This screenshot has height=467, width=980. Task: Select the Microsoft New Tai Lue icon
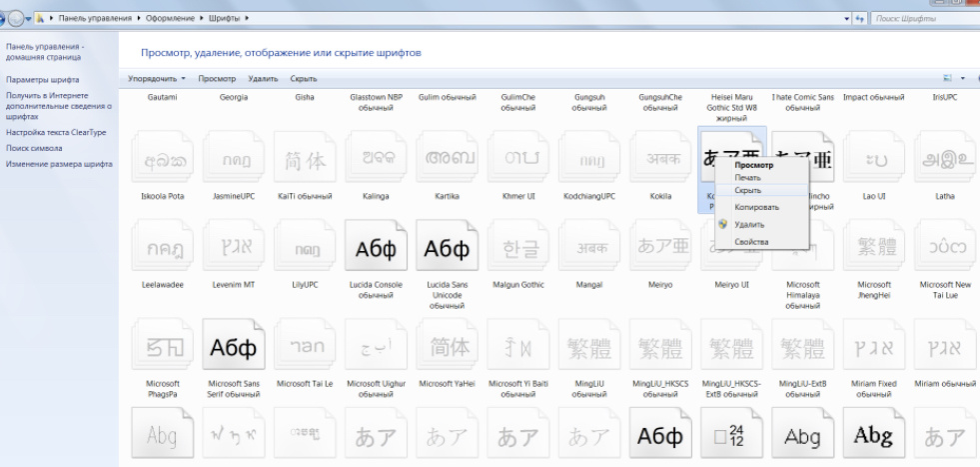click(x=945, y=245)
